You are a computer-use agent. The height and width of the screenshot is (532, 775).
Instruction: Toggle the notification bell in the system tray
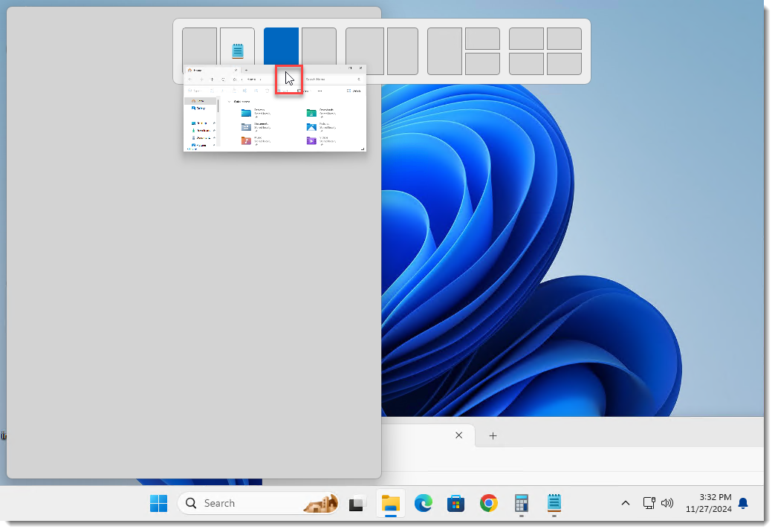click(x=742, y=503)
